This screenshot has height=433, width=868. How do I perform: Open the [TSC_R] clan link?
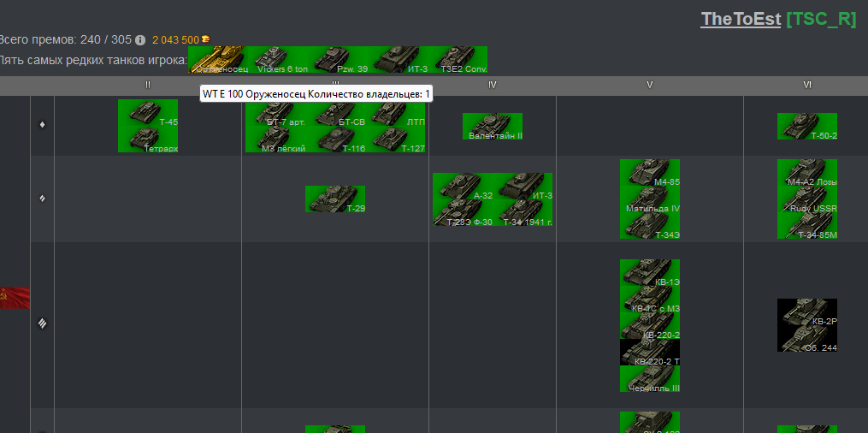[x=822, y=19]
